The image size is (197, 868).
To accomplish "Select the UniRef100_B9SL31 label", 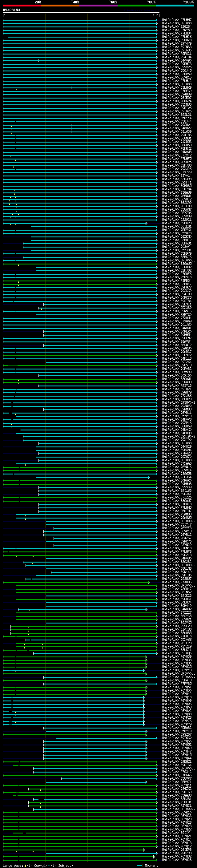I will click(x=177, y=115).
